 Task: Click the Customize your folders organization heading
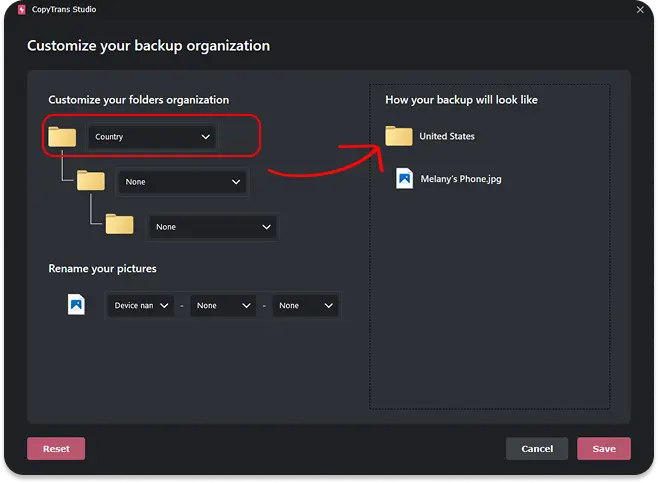pyautogui.click(x=138, y=100)
